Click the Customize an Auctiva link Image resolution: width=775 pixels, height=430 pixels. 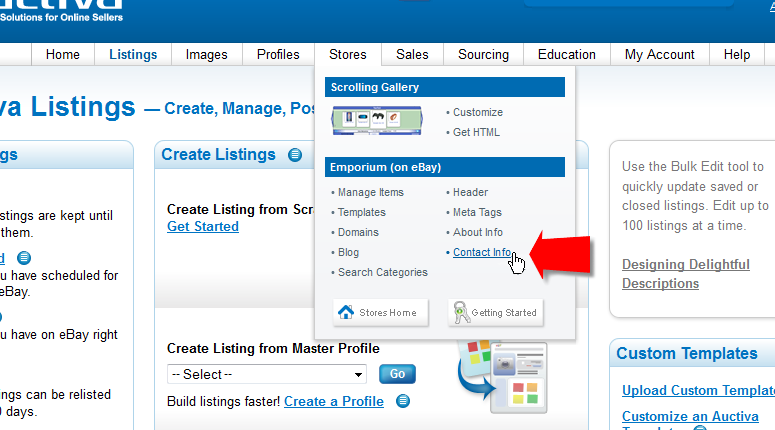click(690, 417)
